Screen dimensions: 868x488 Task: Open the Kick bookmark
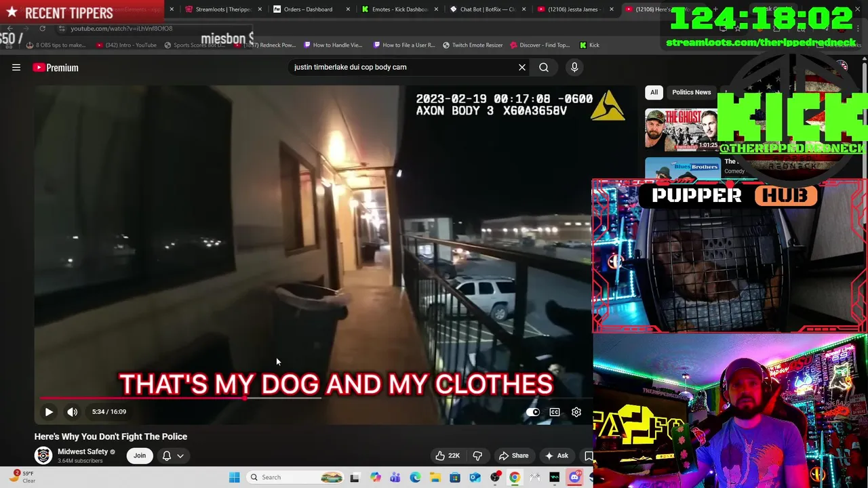(590, 45)
